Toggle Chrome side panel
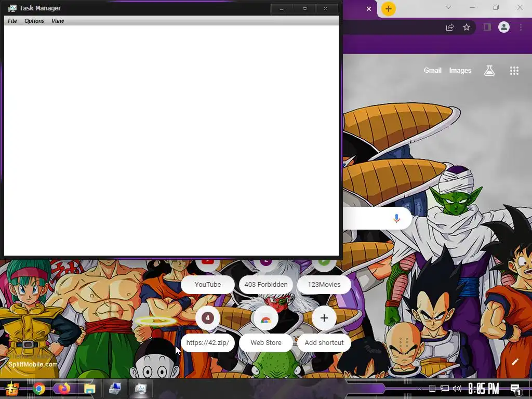The height and width of the screenshot is (399, 532). (487, 27)
